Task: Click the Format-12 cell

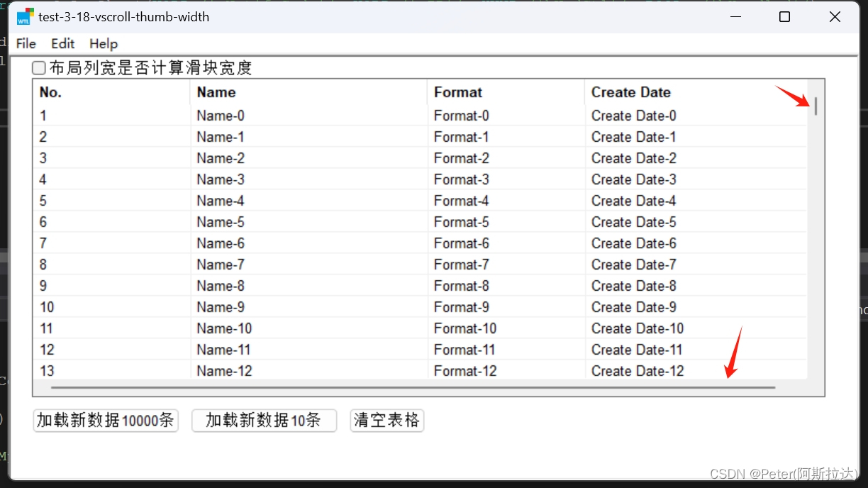Action: (507, 370)
